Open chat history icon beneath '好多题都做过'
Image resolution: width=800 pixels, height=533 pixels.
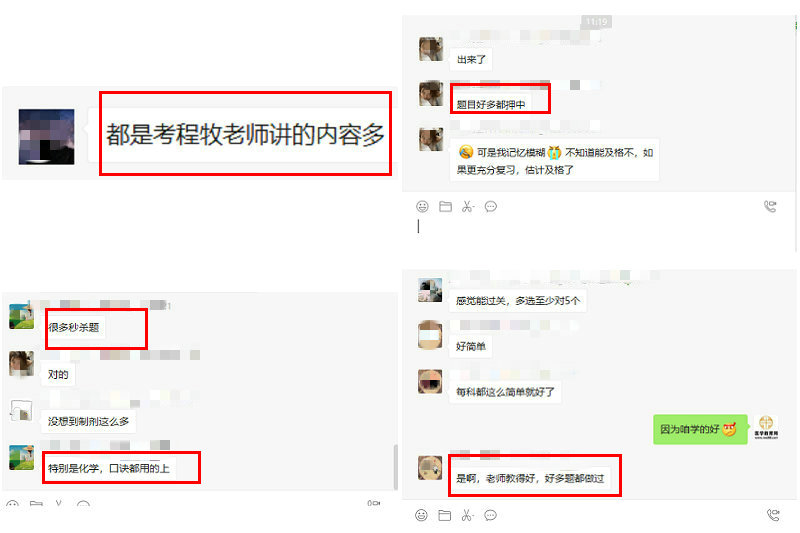point(490,515)
